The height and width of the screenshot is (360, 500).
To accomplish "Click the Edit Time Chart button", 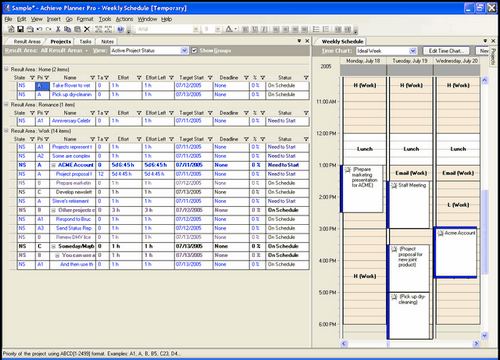I will (x=446, y=51).
